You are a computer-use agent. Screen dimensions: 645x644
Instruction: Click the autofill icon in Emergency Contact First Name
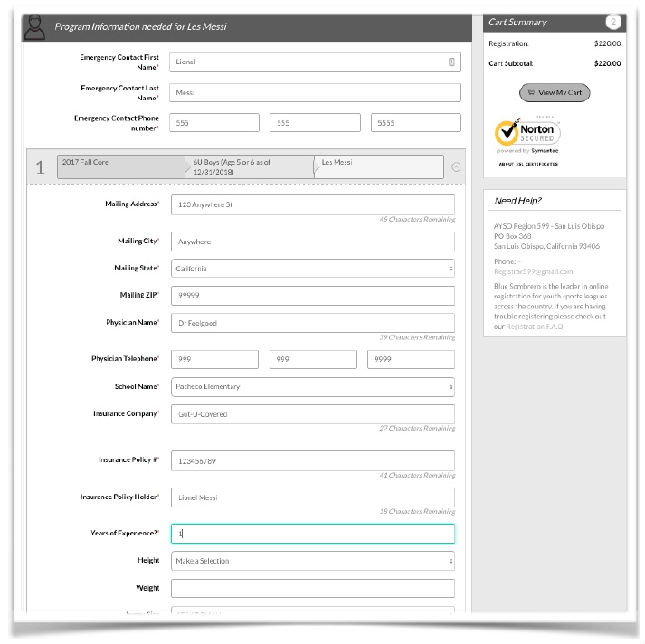click(451, 62)
